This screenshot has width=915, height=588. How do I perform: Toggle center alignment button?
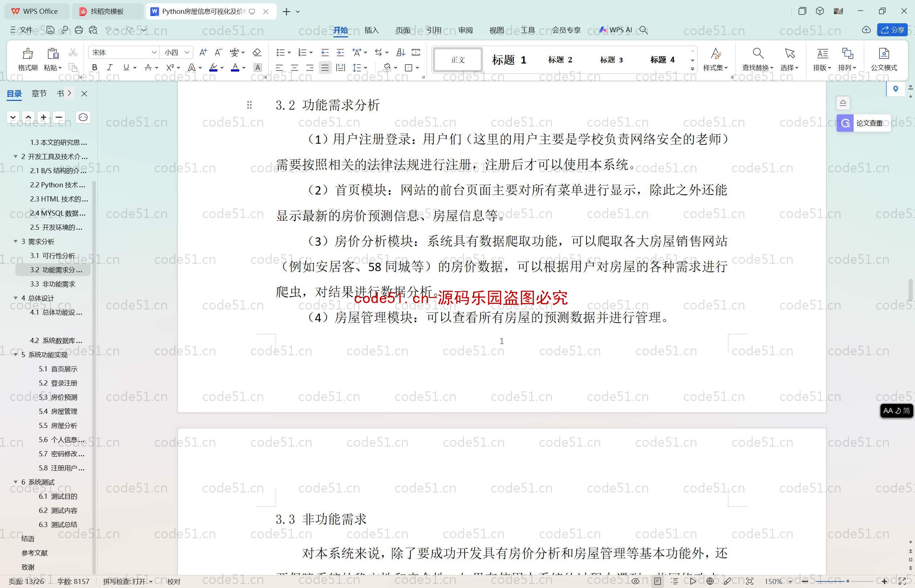pyautogui.click(x=294, y=68)
